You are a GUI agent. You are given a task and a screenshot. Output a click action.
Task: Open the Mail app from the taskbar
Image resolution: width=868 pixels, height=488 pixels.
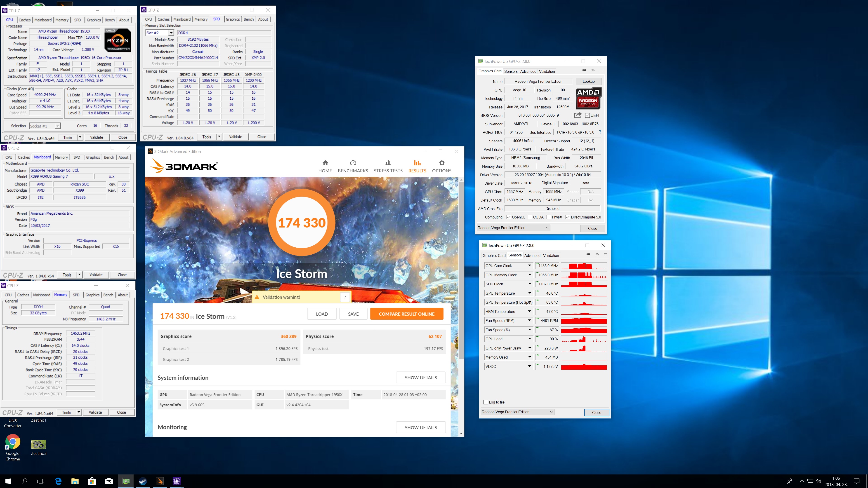109,481
